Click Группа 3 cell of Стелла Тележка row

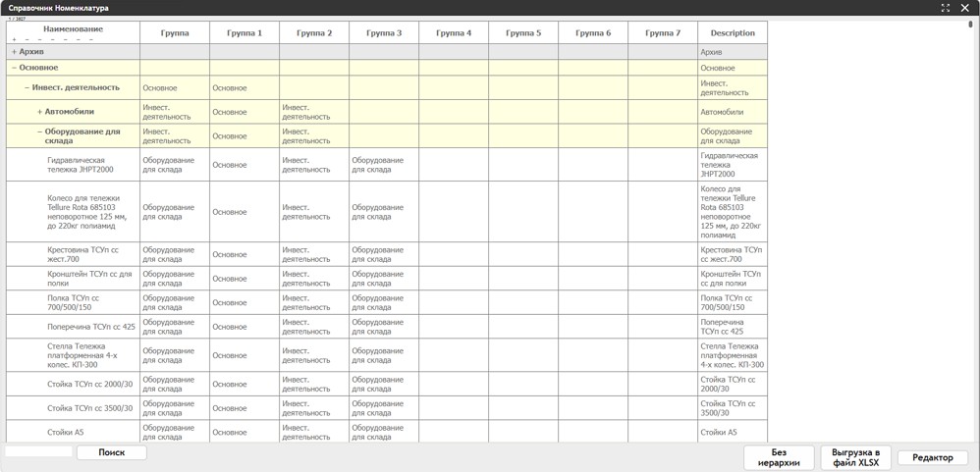coord(384,355)
